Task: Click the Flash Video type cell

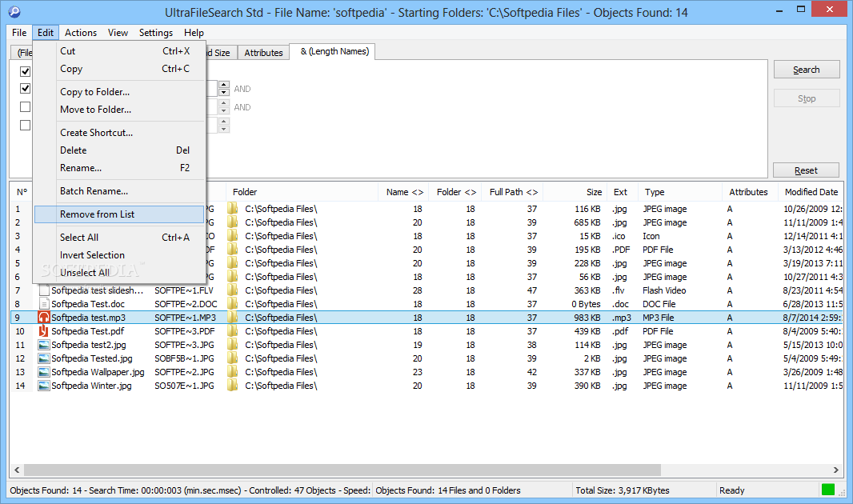Action: (x=664, y=290)
